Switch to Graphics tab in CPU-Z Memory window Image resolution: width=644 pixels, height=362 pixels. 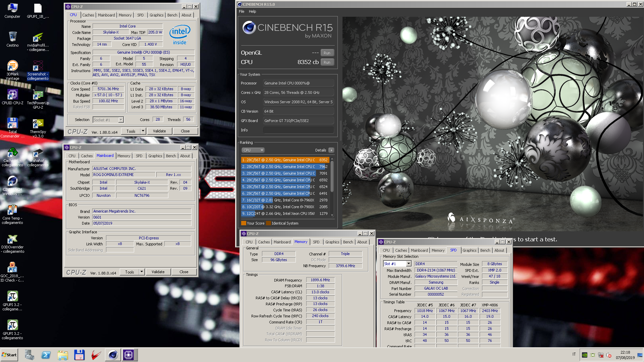tap(332, 242)
